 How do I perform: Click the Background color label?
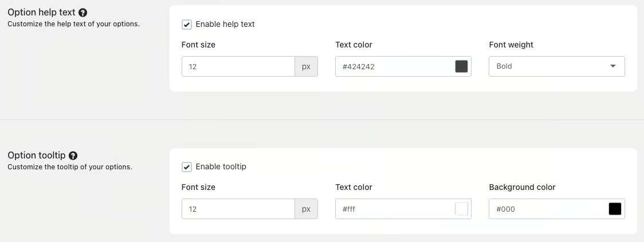(522, 187)
